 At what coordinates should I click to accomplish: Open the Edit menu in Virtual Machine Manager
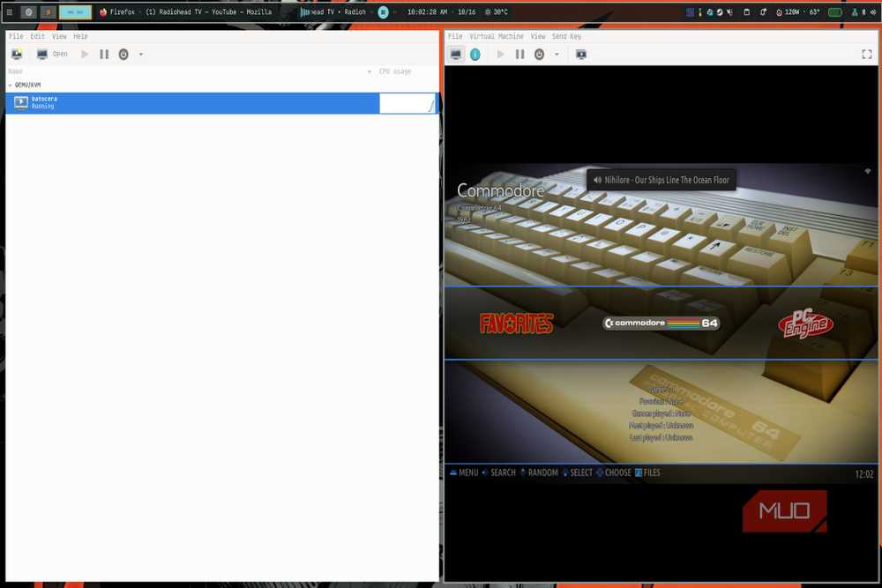[x=37, y=36]
